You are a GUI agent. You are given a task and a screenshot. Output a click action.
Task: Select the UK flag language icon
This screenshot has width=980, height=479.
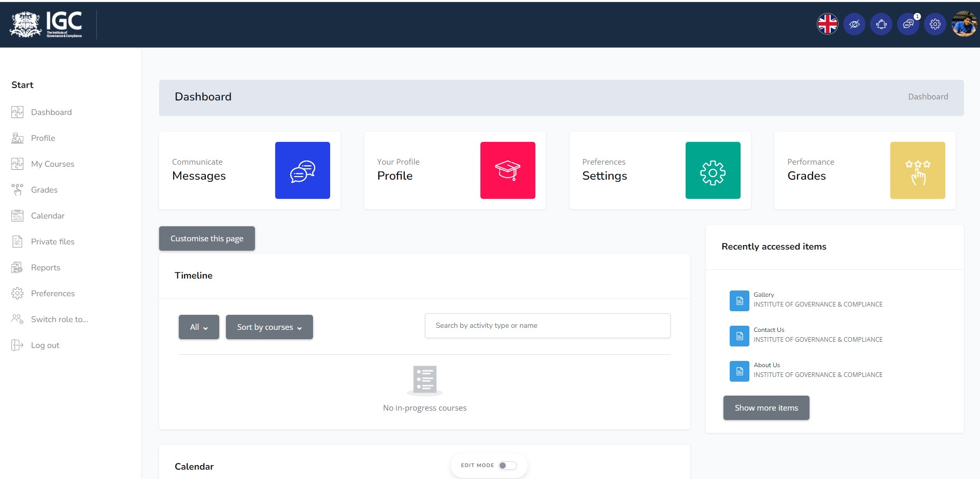pos(828,23)
